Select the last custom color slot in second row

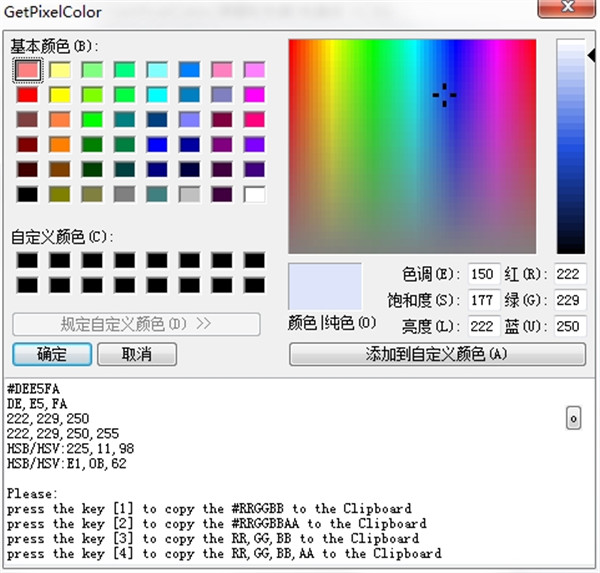click(x=254, y=286)
